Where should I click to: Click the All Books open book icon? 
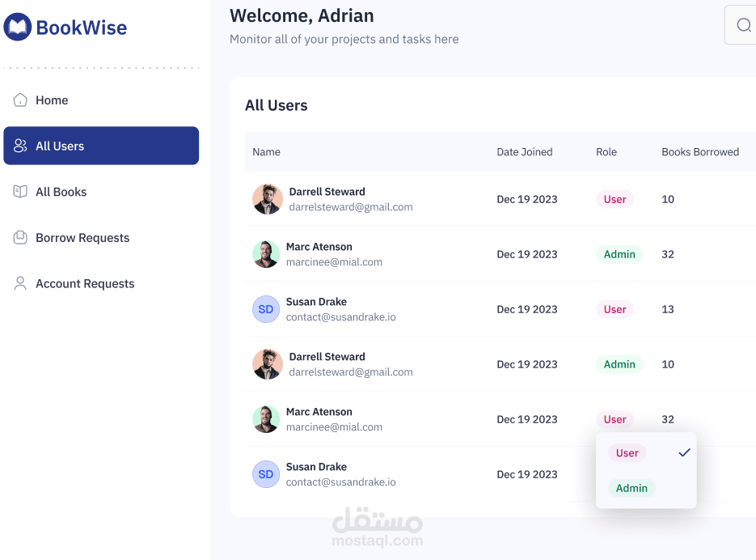click(x=20, y=192)
